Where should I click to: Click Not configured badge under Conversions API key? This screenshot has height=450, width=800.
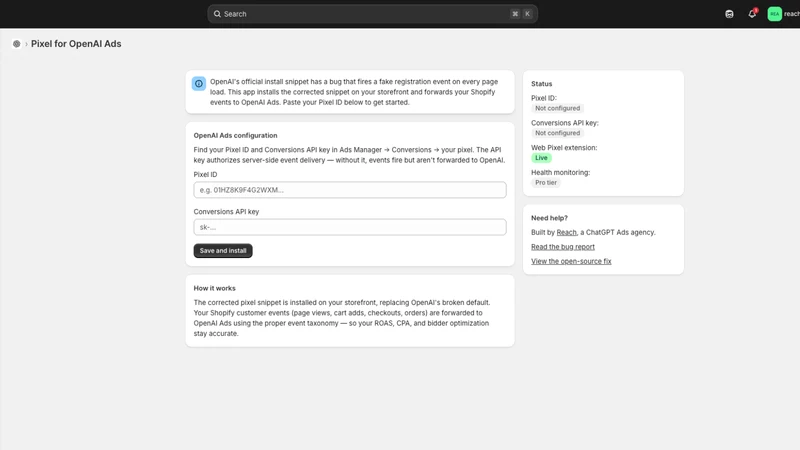(557, 133)
